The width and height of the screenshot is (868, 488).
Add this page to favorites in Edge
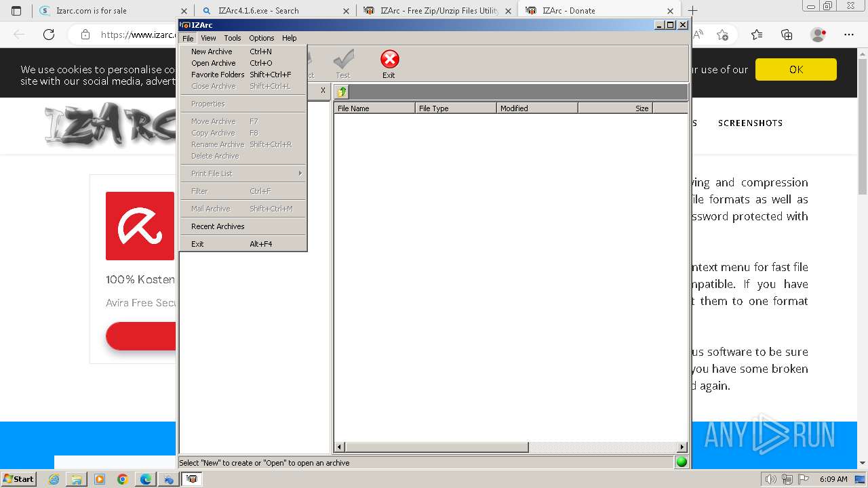[x=722, y=35]
